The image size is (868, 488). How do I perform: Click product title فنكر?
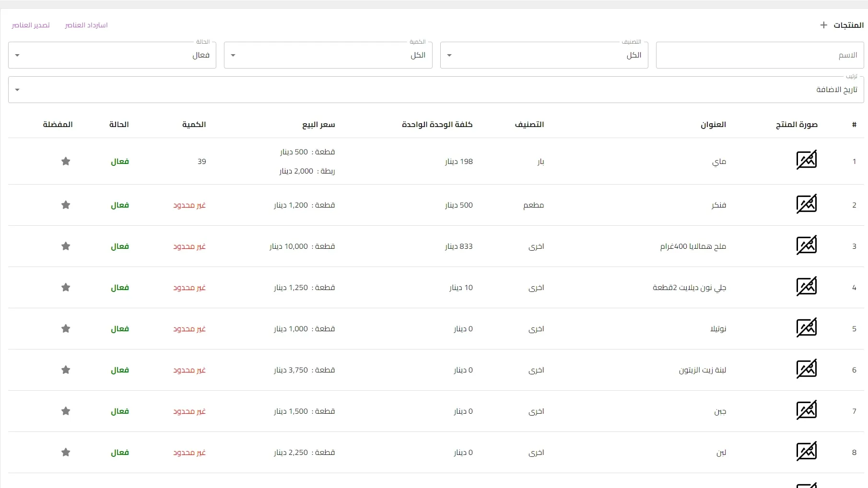tap(718, 205)
